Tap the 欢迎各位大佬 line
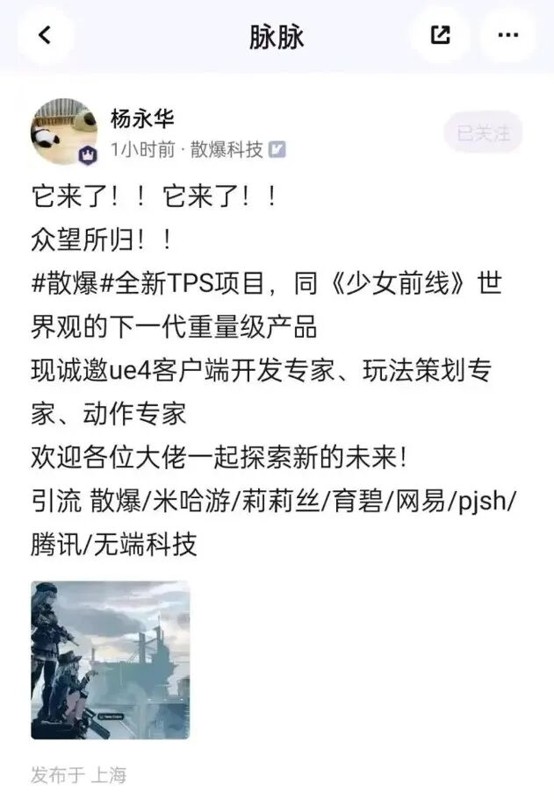 (219, 457)
